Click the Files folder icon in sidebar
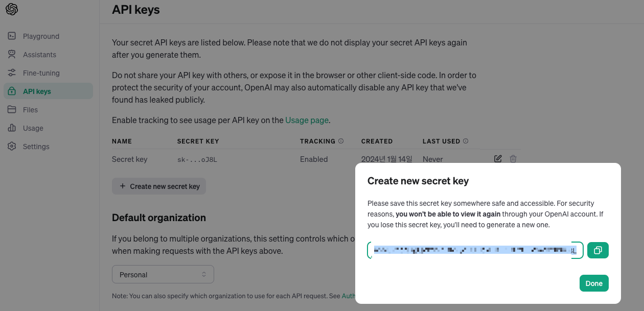This screenshot has height=311, width=644. 12,110
